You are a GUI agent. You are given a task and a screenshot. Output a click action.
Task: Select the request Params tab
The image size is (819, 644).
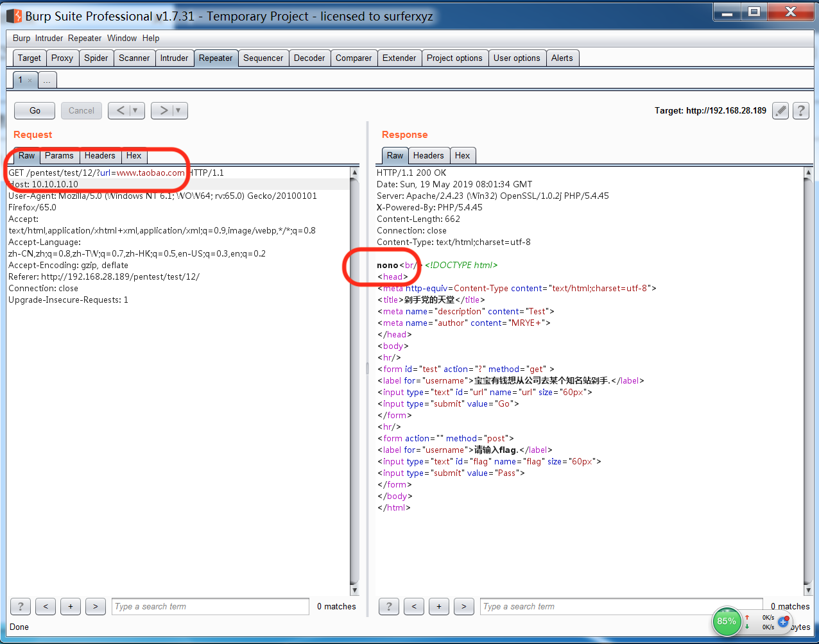pyautogui.click(x=59, y=155)
